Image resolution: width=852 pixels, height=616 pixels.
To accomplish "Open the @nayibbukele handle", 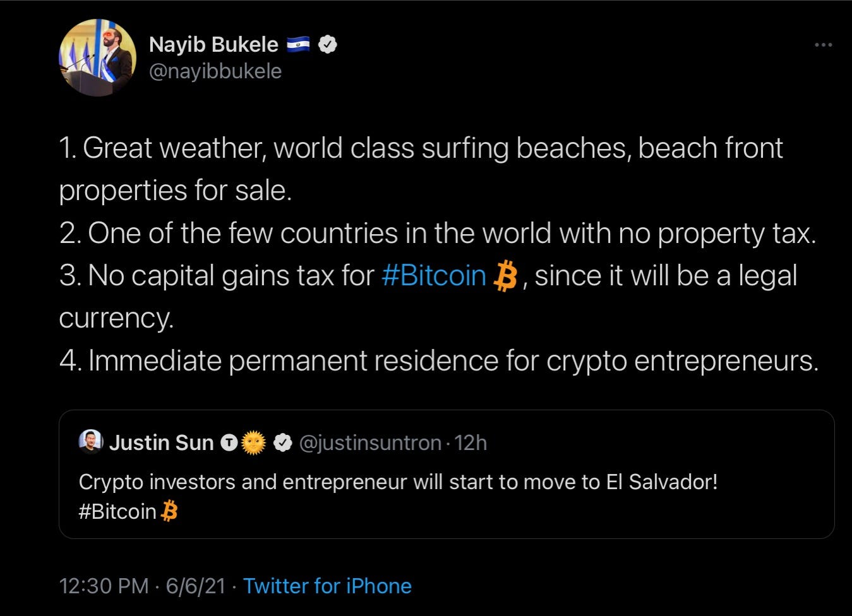I will (x=215, y=71).
